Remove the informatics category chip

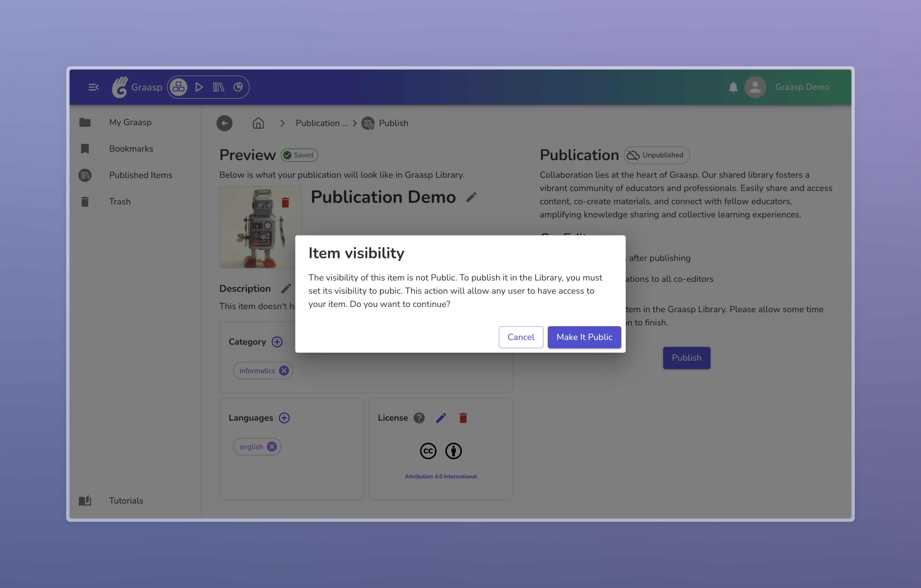[x=284, y=370]
